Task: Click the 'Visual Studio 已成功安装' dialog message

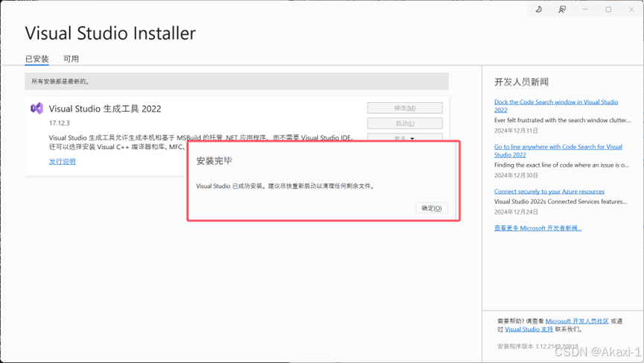Action: [x=285, y=186]
